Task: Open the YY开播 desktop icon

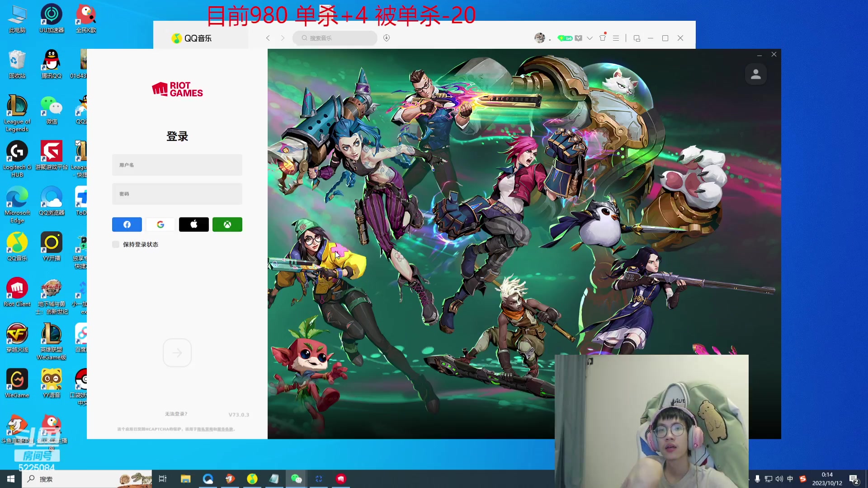Action: point(52,247)
